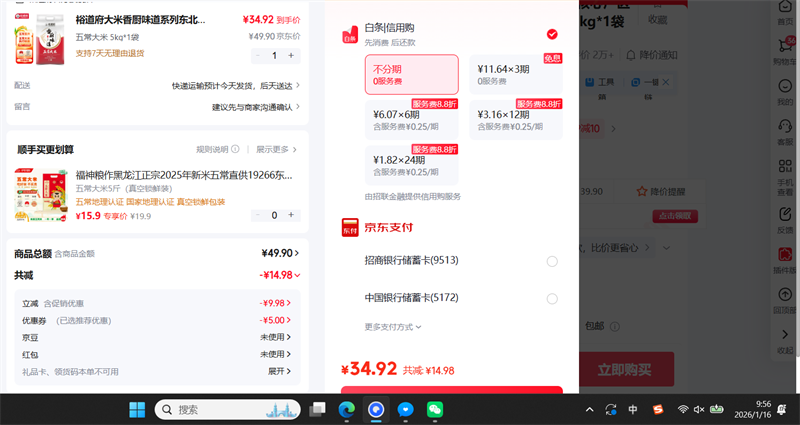Select 中国银行储蓄卡(5172) radio button
Screen dimensions: 800x425
pyautogui.click(x=552, y=298)
